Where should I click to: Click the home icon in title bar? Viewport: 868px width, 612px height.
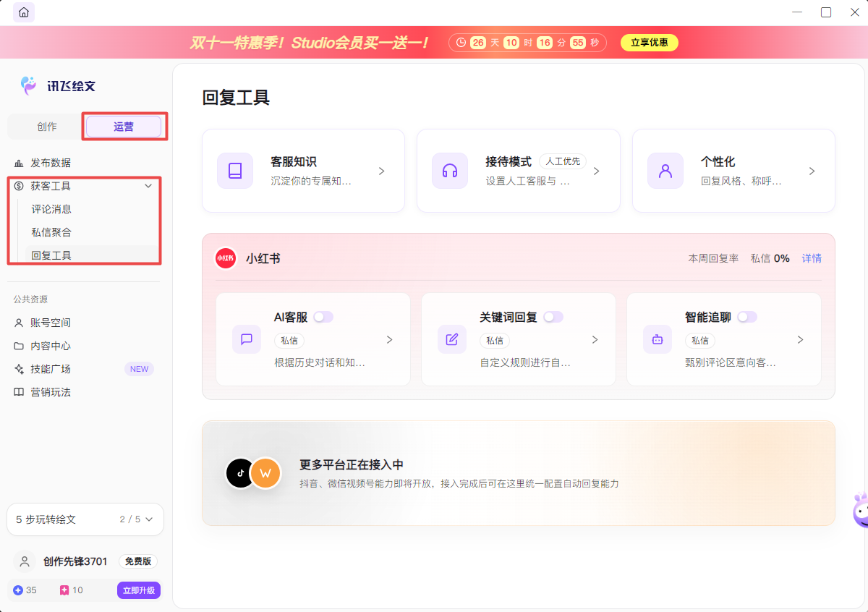(24, 12)
